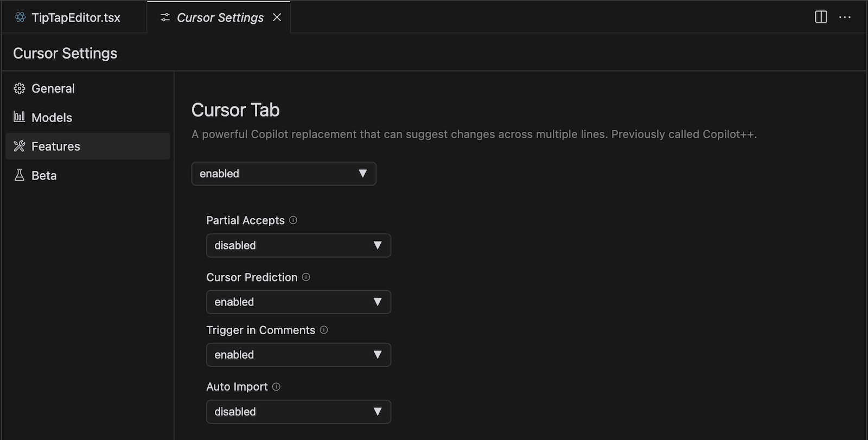
Task: Open the Beta settings section
Action: [44, 176]
